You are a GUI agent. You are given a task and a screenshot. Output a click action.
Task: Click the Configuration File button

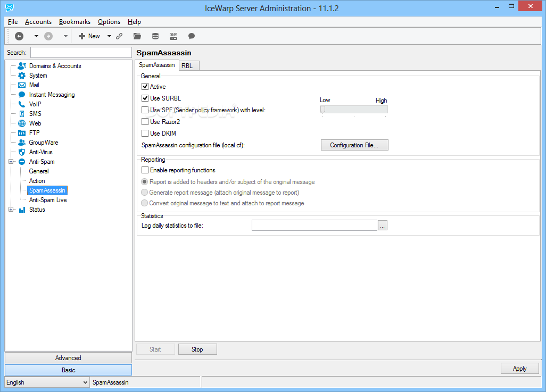point(354,145)
